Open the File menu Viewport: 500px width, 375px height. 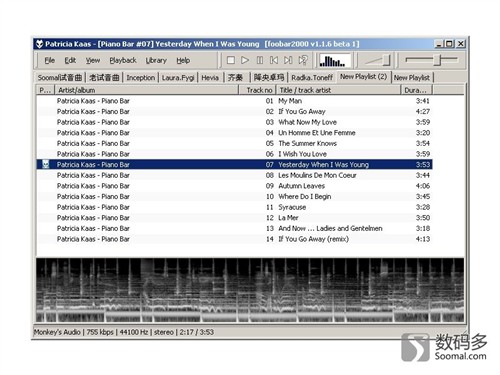coord(50,60)
